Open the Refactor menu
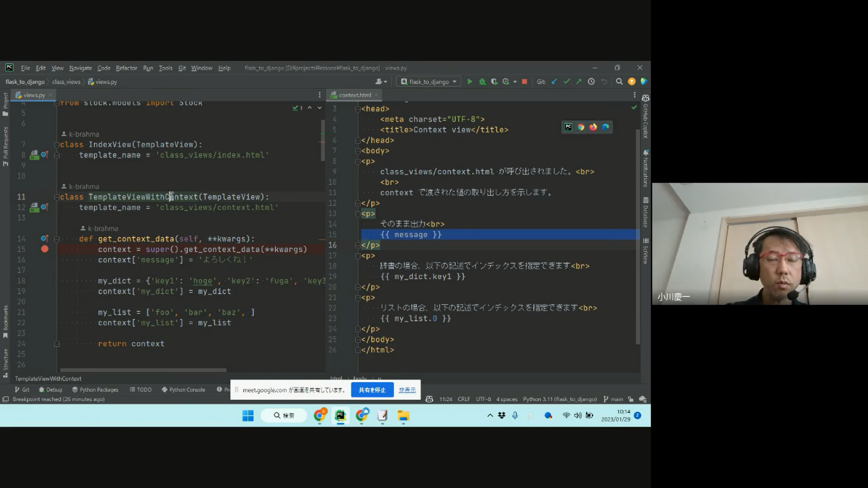868x488 pixels. tap(126, 68)
